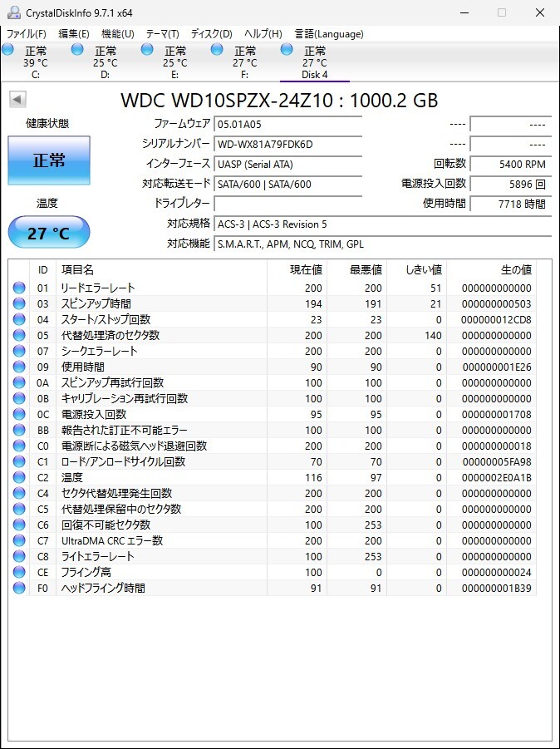Click the status orb for C8 ライトエラーレート
This screenshot has width=560, height=749.
19,556
